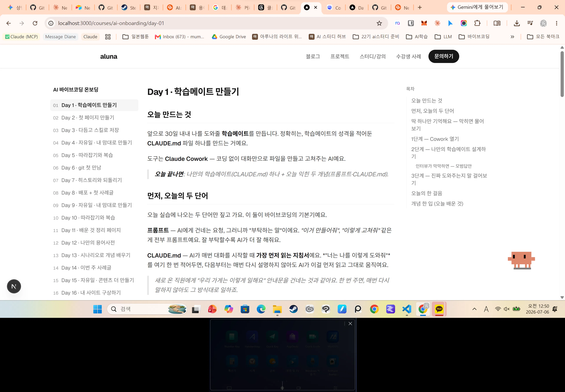The height and width of the screenshot is (392, 565).
Task: Switch to the Steam browser tab
Action: [129, 8]
